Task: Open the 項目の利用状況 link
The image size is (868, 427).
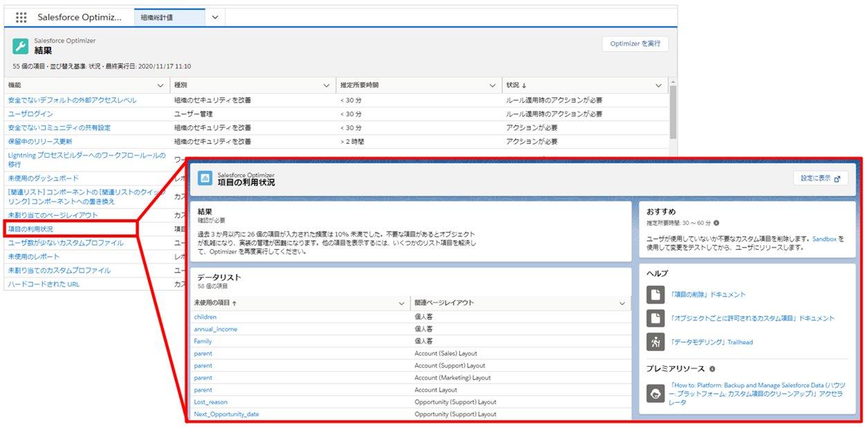Action: click(30, 229)
